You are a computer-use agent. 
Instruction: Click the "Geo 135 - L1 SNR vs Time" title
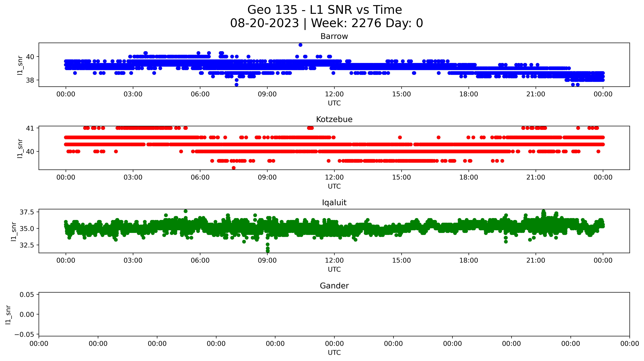(325, 10)
